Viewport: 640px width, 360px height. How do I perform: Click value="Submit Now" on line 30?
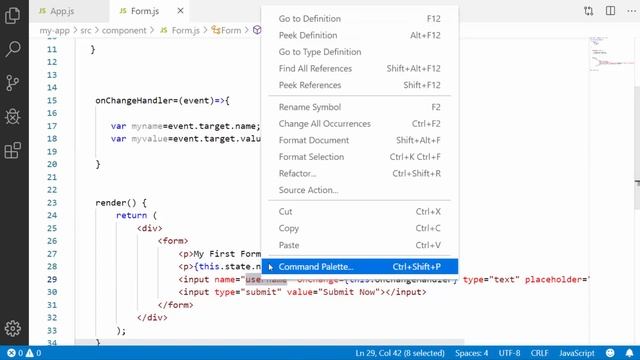tap(333, 292)
